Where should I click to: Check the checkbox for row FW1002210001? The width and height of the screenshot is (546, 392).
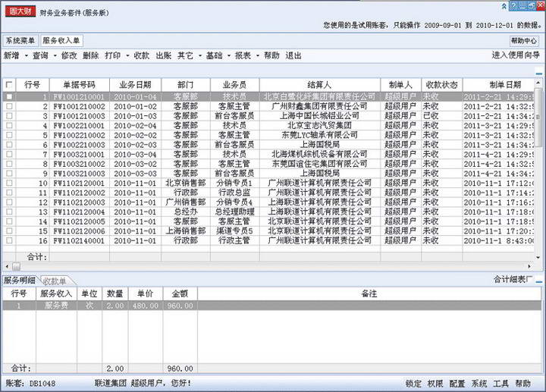tap(9, 125)
